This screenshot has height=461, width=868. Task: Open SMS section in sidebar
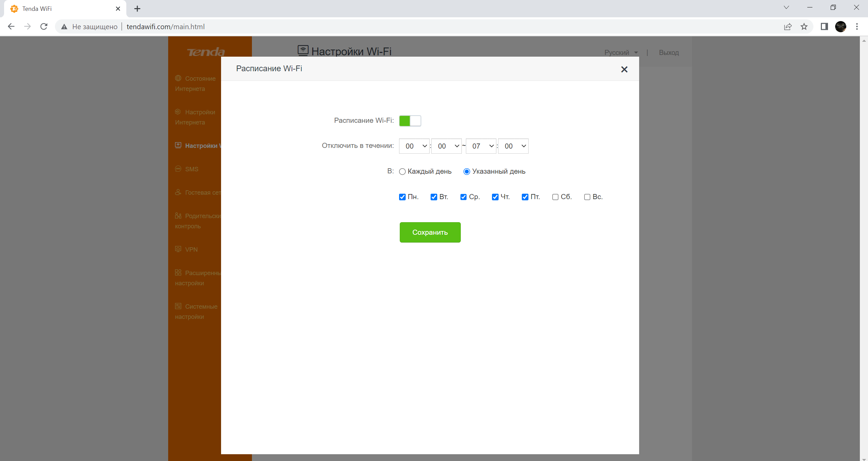pos(187,169)
